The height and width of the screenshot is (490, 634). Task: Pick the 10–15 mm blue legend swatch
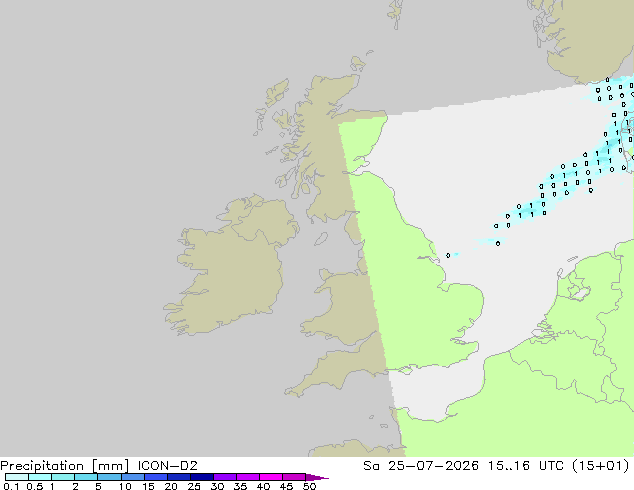point(133,477)
